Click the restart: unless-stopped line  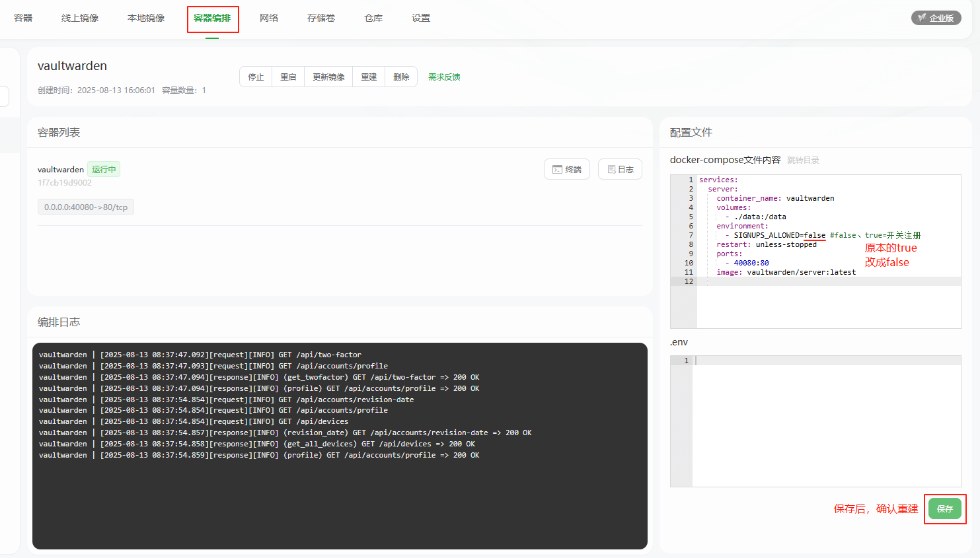click(767, 244)
